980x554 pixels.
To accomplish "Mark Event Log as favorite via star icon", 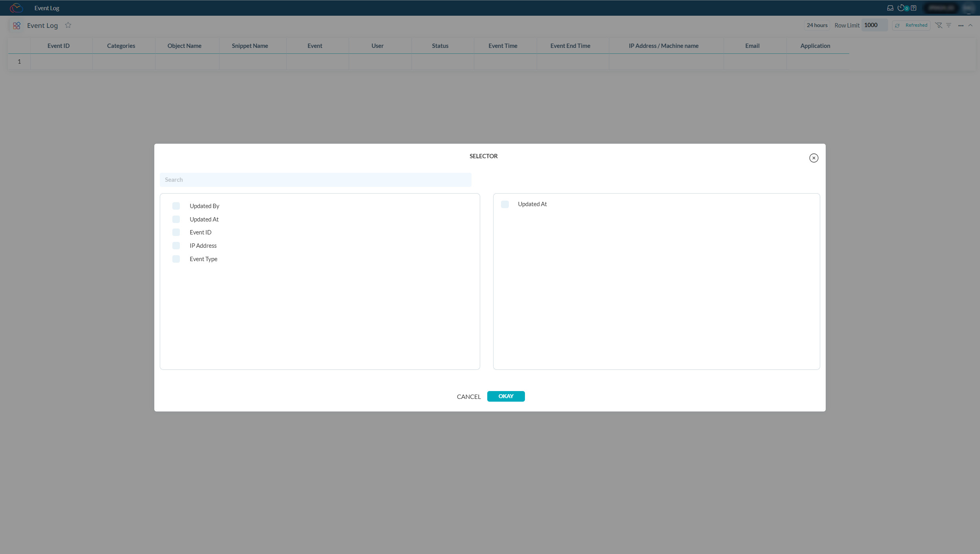I will [x=68, y=25].
